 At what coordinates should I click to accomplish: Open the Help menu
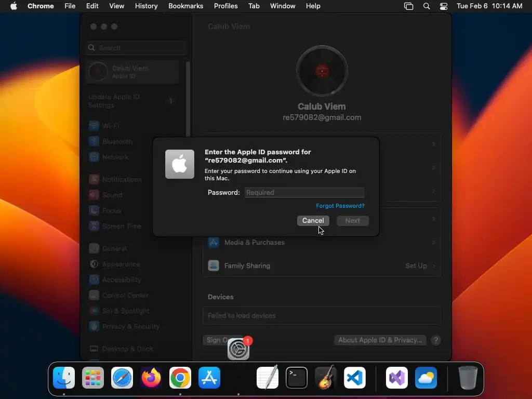coord(313,6)
